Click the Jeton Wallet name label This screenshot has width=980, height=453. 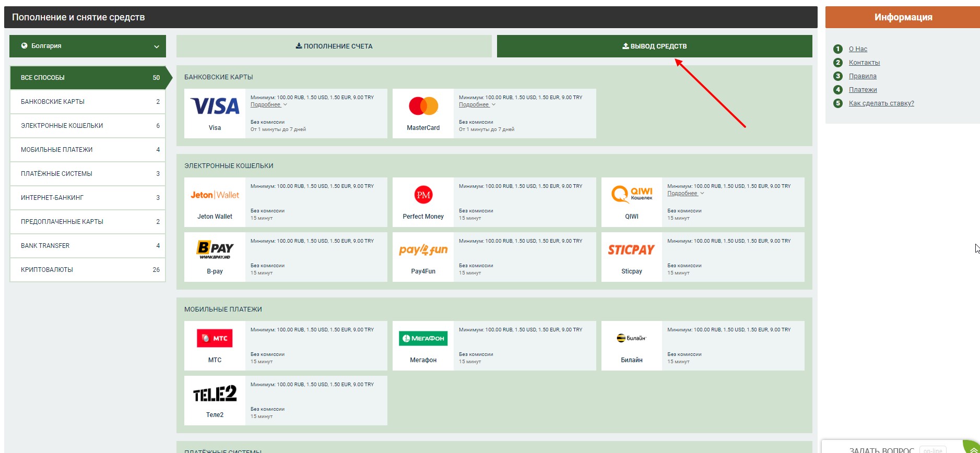(x=215, y=217)
